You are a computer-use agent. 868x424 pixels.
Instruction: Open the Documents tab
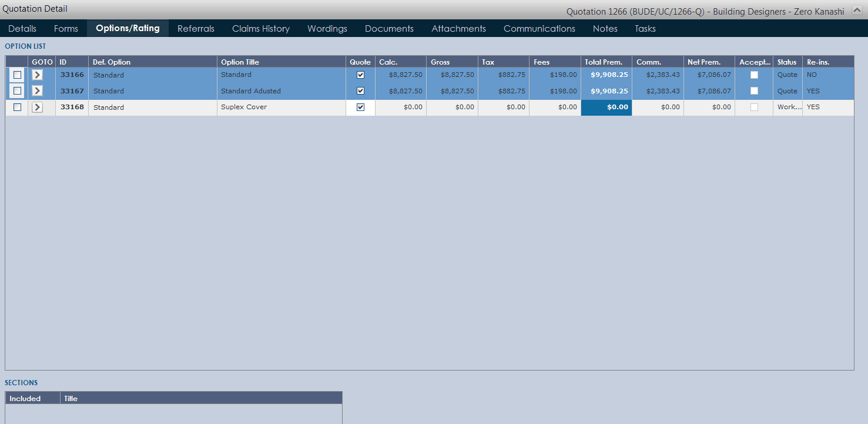click(389, 28)
